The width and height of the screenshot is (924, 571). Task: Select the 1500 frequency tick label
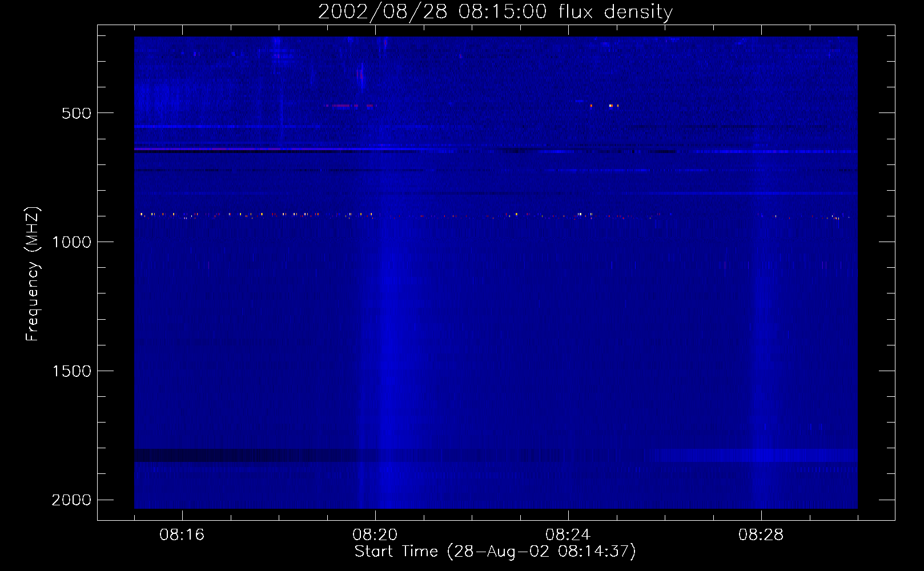pos(71,371)
